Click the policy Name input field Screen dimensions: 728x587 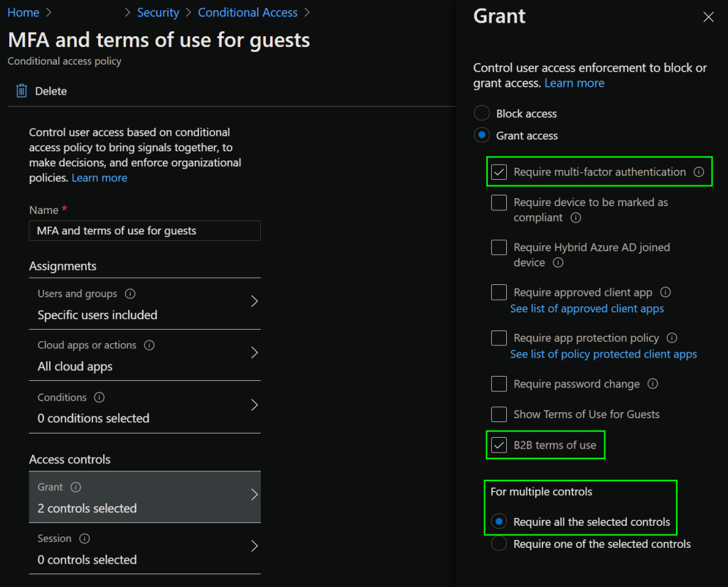(x=145, y=231)
